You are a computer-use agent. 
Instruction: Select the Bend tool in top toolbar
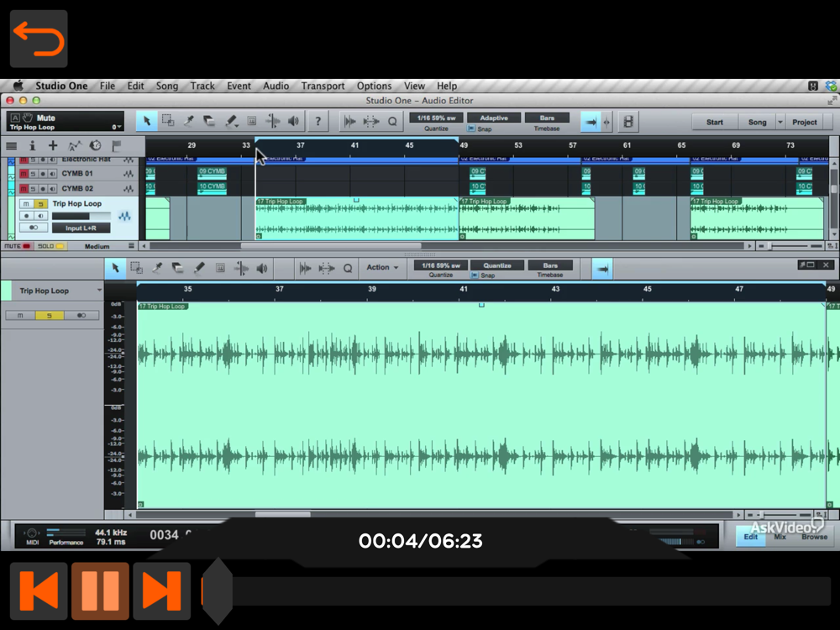[273, 122]
